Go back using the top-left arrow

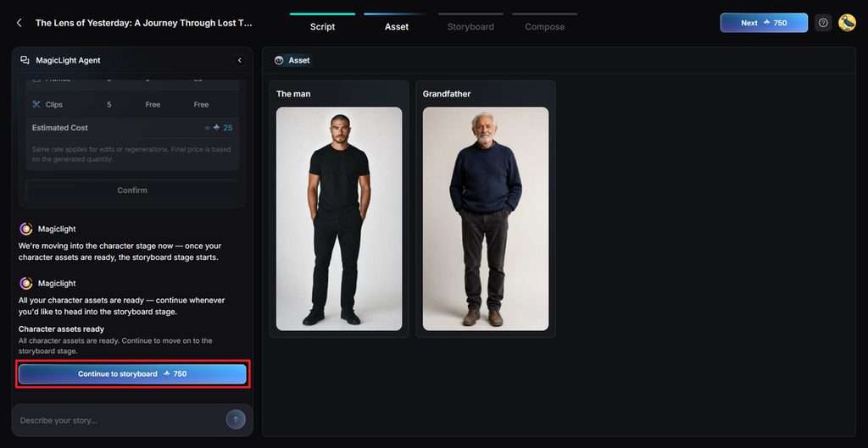(19, 23)
